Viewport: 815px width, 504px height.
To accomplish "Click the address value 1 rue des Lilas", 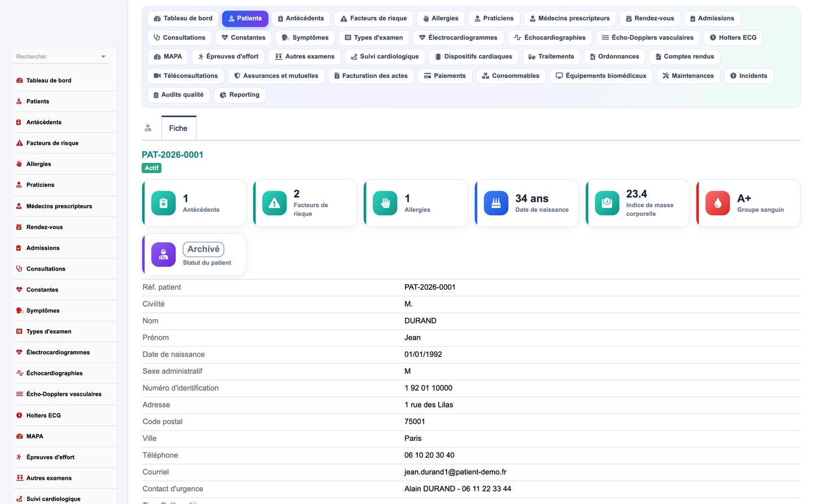I will [429, 405].
